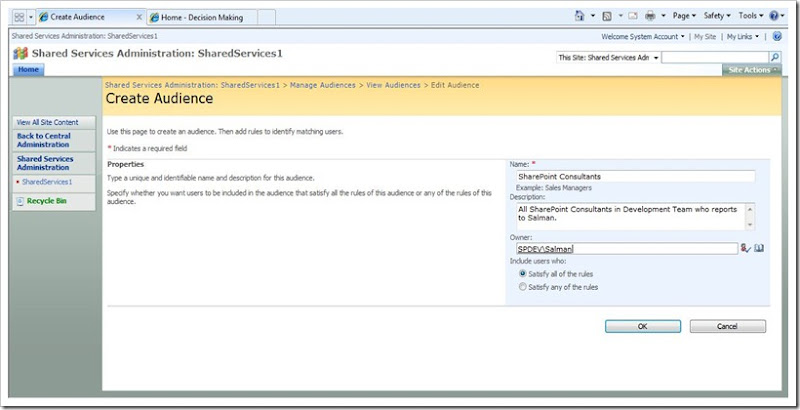Click the Check Names icon beside Owner
800x410 pixels.
(x=745, y=249)
